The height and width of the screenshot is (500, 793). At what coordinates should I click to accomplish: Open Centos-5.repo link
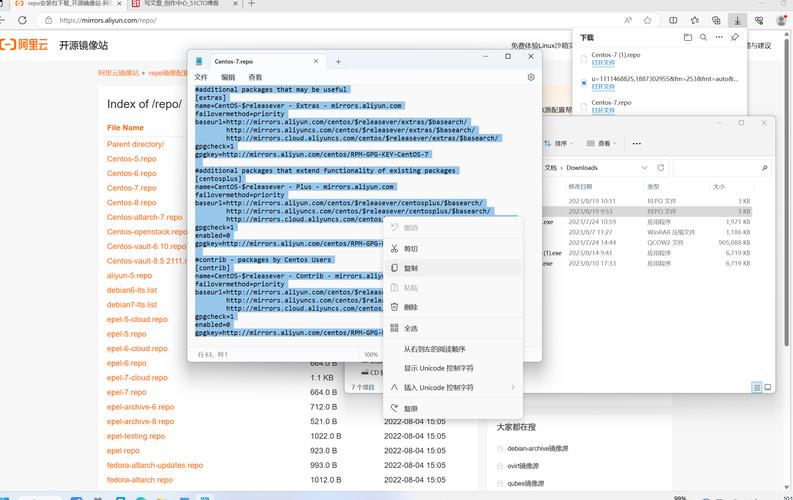(131, 159)
